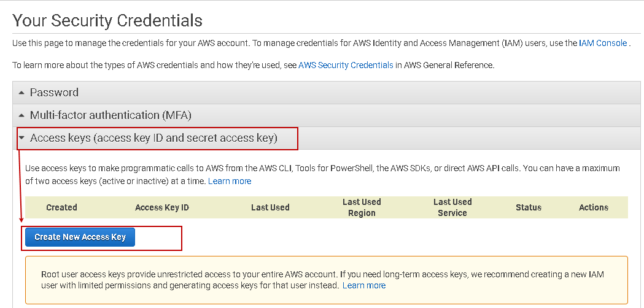The height and width of the screenshot is (308, 644).
Task: Click the Last Used column header
Action: point(270,207)
